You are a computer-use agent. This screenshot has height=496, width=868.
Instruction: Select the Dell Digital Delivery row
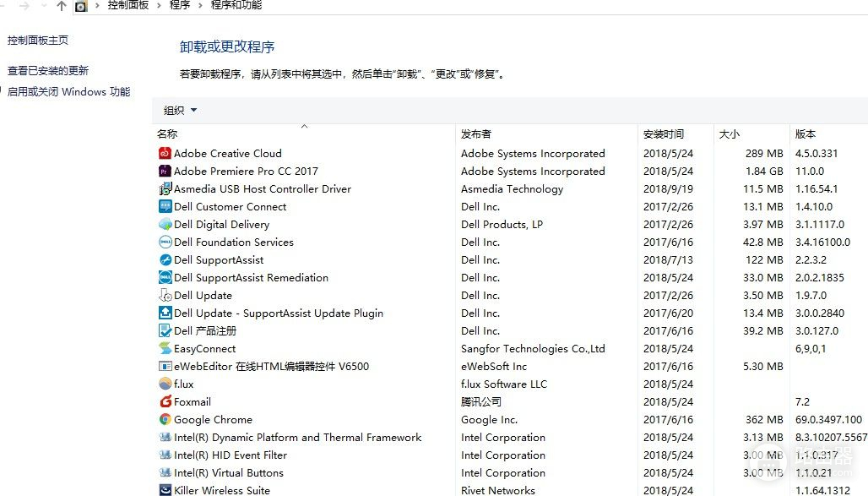221,225
